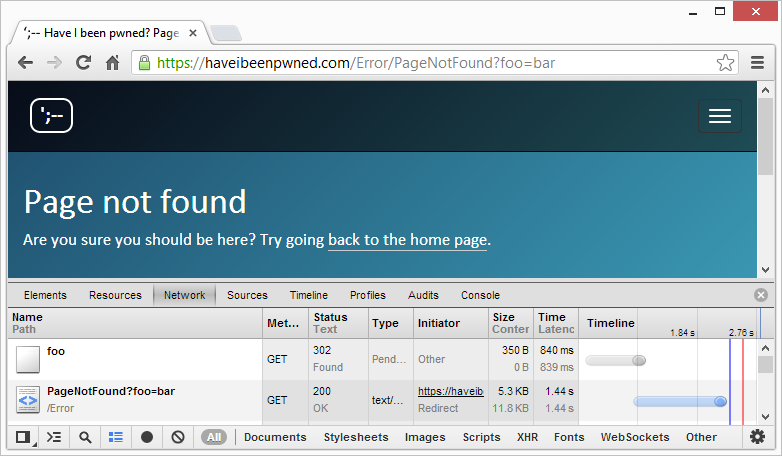Sort by the Time column header
Image resolution: width=782 pixels, height=456 pixels.
(556, 323)
